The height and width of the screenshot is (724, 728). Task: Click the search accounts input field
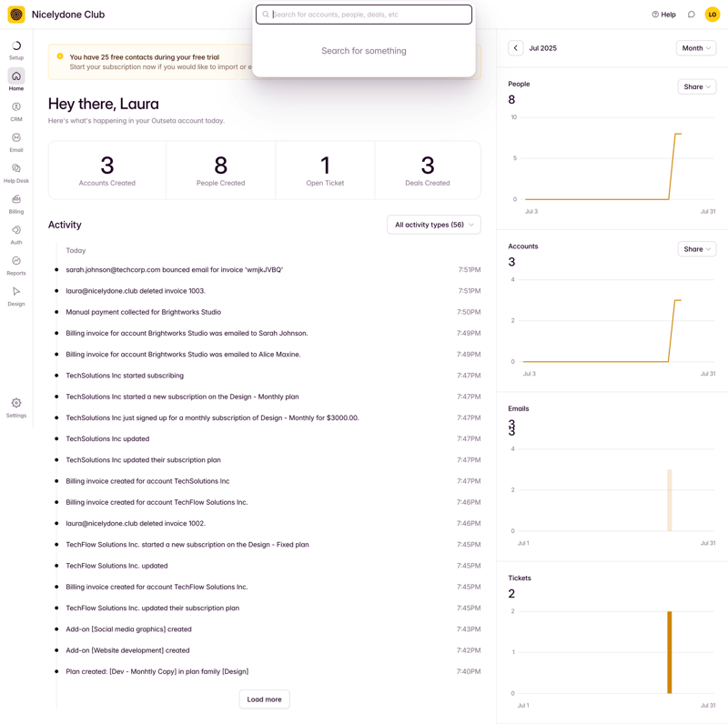364,14
